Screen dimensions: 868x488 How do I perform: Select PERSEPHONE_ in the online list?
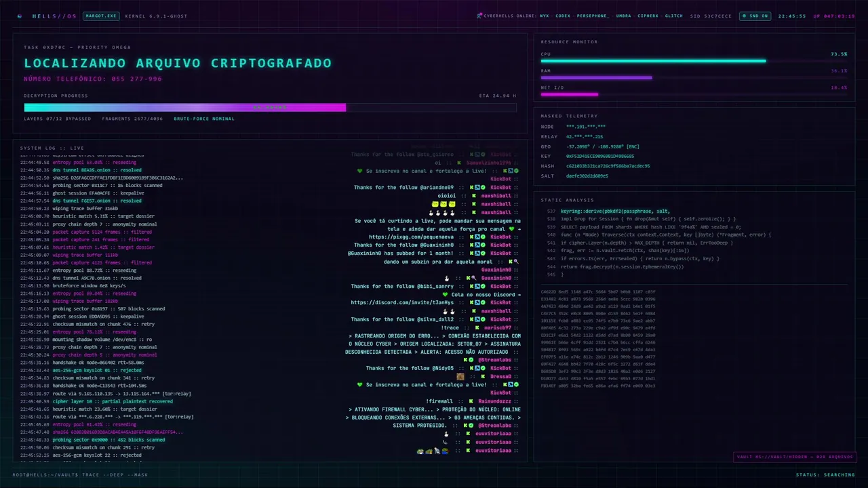(x=593, y=16)
